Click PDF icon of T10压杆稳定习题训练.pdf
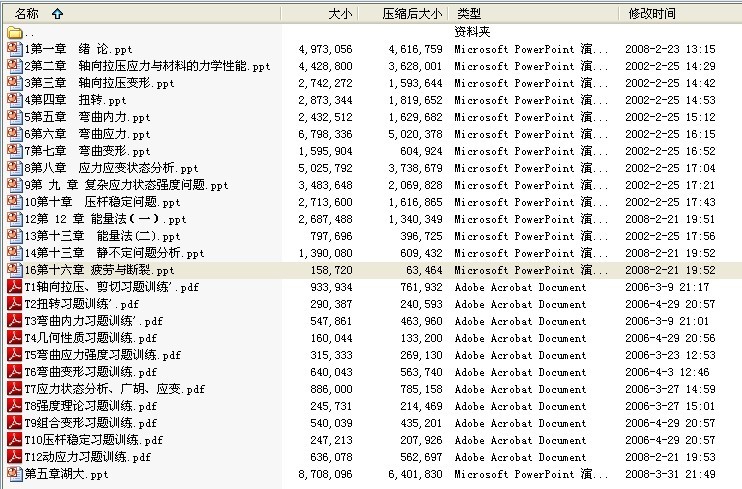Screen dimensions: 742x489 [15, 440]
